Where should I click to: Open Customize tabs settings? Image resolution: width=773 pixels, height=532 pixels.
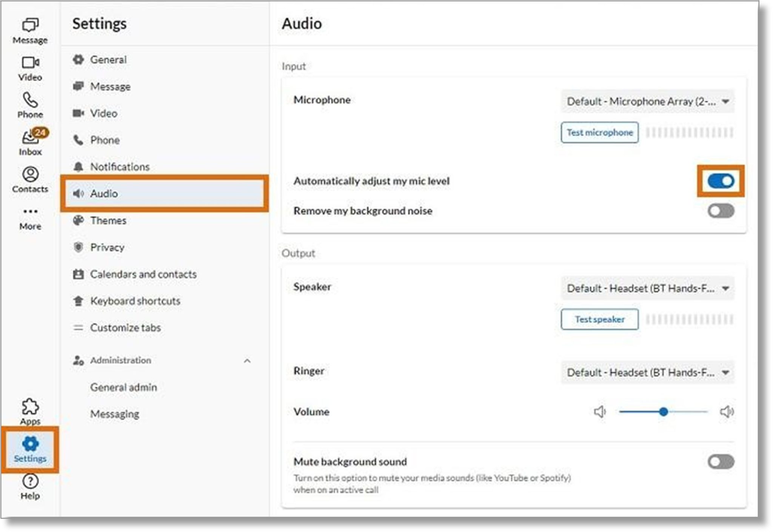[164, 327]
